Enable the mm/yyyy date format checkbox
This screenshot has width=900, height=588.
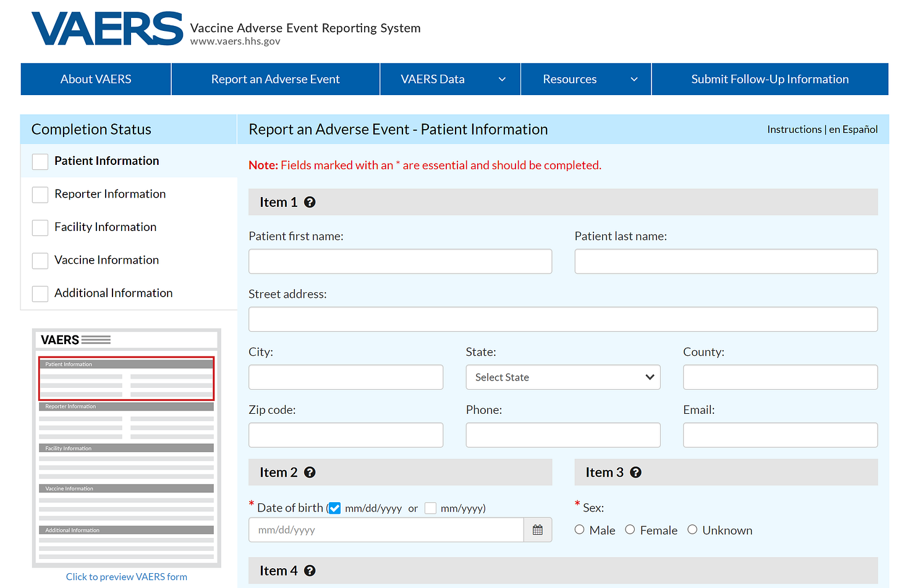click(430, 508)
